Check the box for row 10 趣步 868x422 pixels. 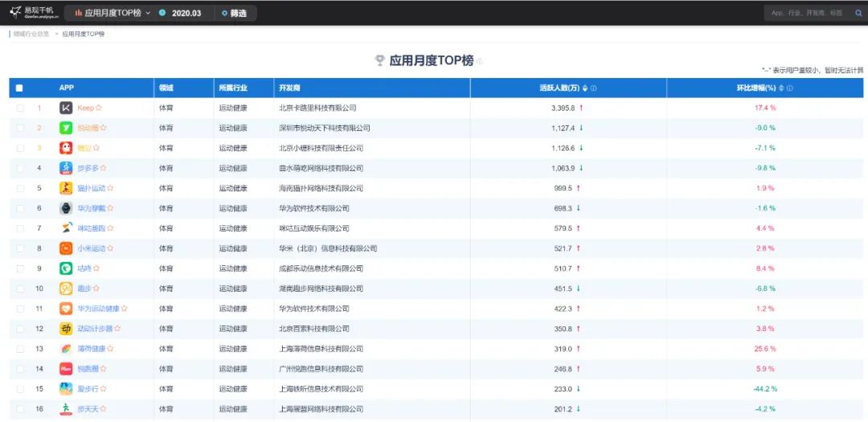pyautogui.click(x=20, y=289)
